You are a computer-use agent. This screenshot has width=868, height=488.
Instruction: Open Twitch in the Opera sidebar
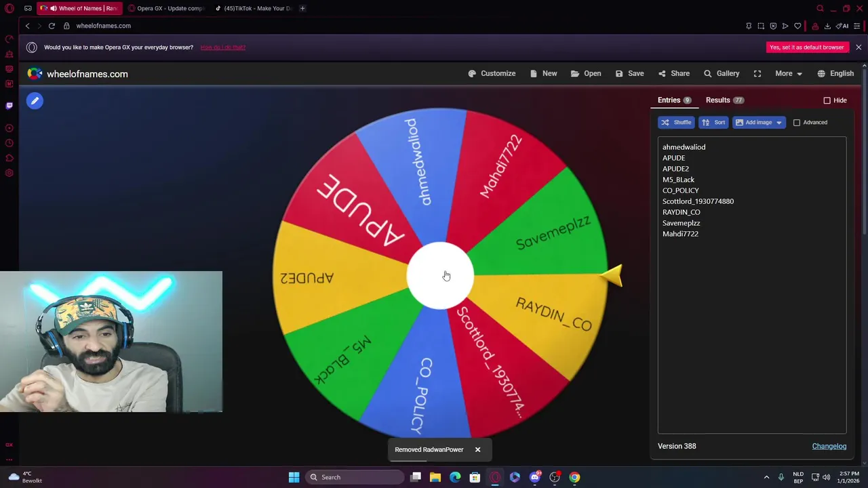coord(9,105)
